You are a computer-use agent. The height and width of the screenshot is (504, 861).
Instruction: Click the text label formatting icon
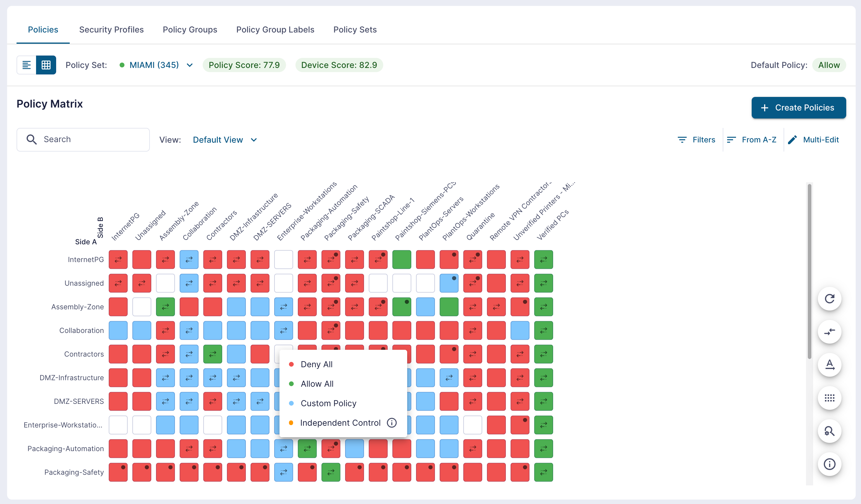click(x=829, y=365)
